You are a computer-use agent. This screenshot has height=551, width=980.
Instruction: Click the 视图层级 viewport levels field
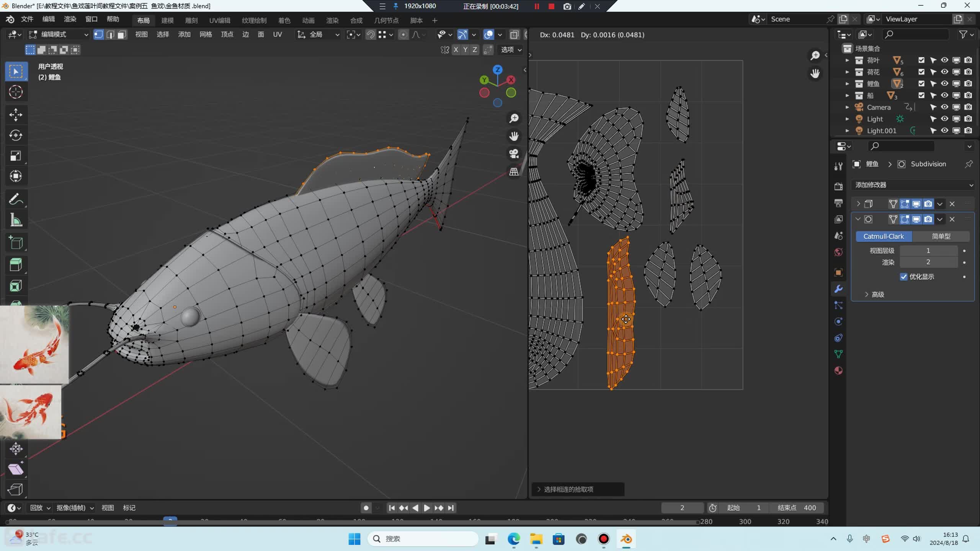(928, 251)
